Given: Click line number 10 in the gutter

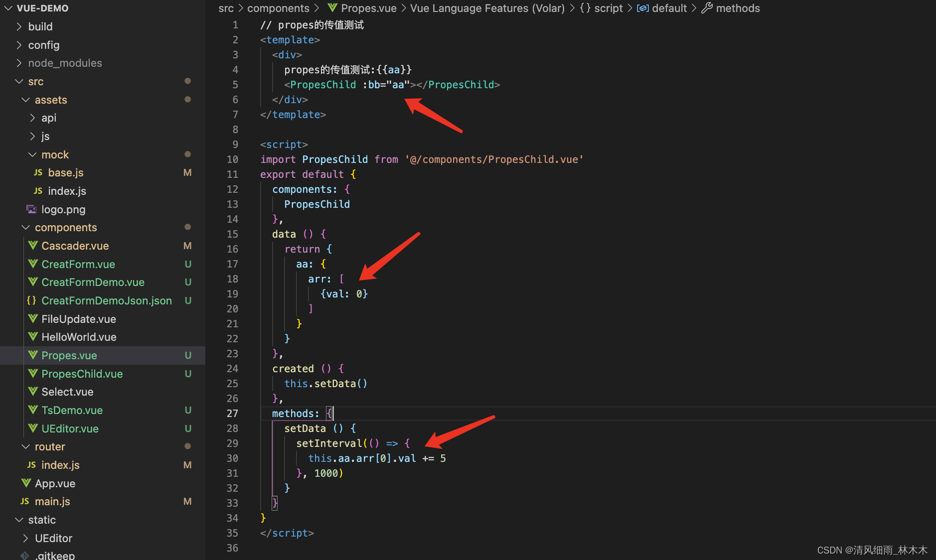Looking at the screenshot, I should [232, 159].
